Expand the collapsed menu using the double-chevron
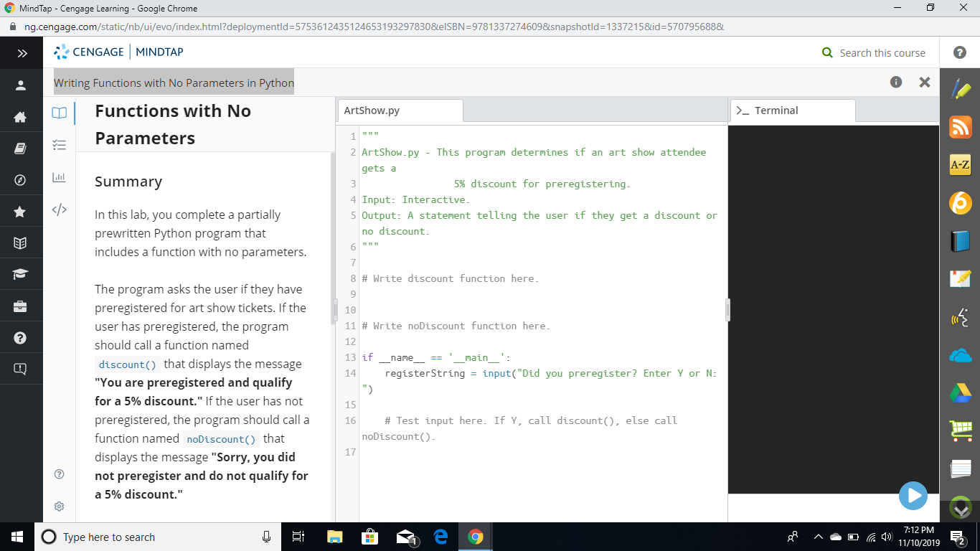 pyautogui.click(x=22, y=52)
